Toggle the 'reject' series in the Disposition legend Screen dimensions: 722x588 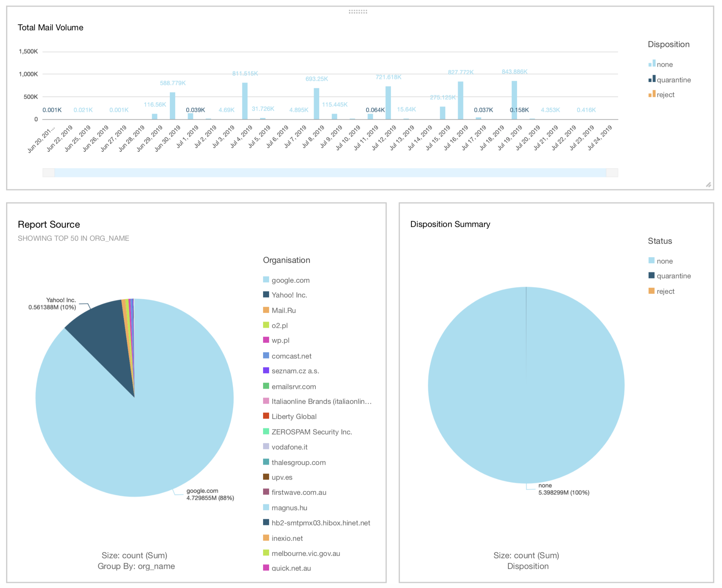coord(665,95)
